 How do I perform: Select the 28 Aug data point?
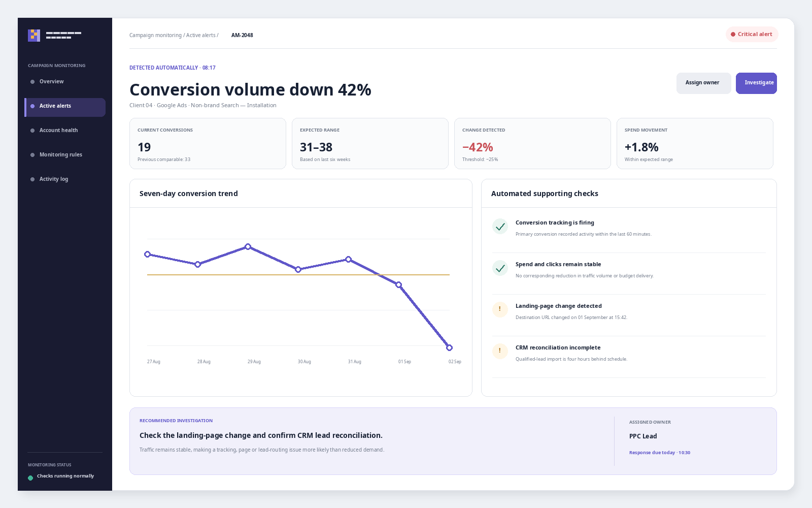click(x=197, y=264)
